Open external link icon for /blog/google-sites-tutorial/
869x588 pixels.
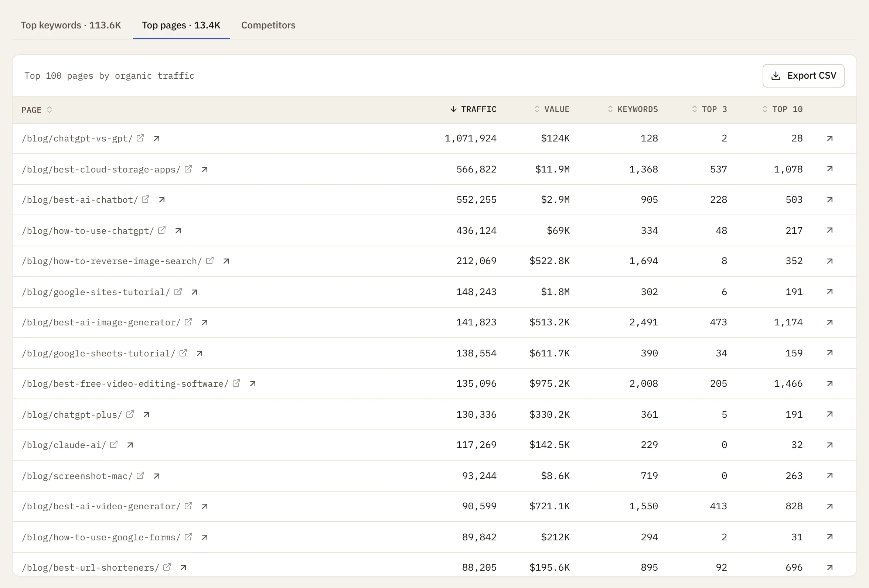178,291
